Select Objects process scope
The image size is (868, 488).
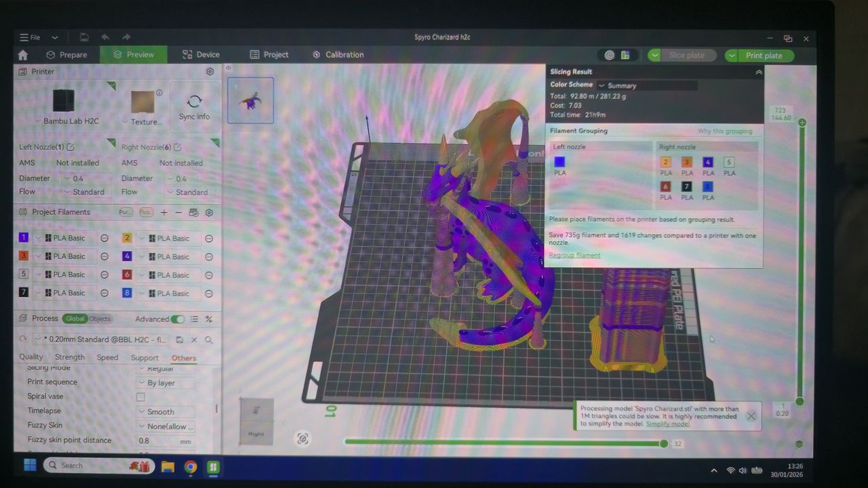coord(100,319)
